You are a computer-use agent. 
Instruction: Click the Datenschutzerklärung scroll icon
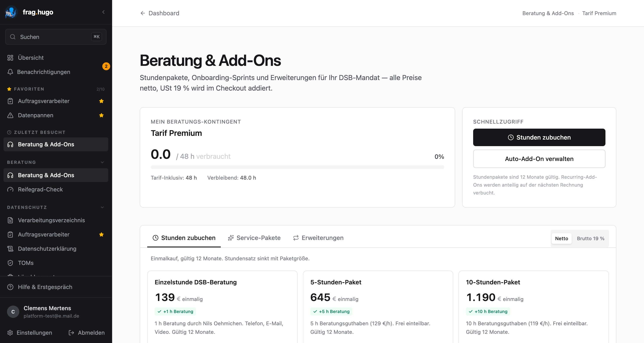(10, 249)
